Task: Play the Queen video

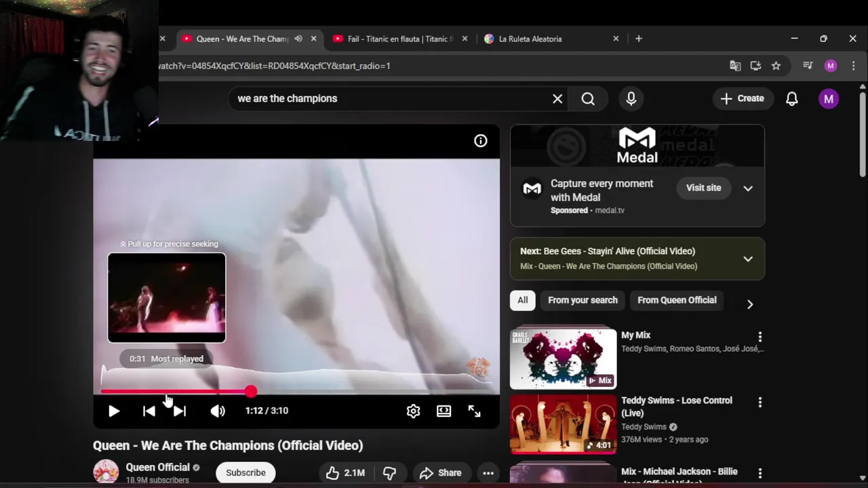Action: coord(114,411)
